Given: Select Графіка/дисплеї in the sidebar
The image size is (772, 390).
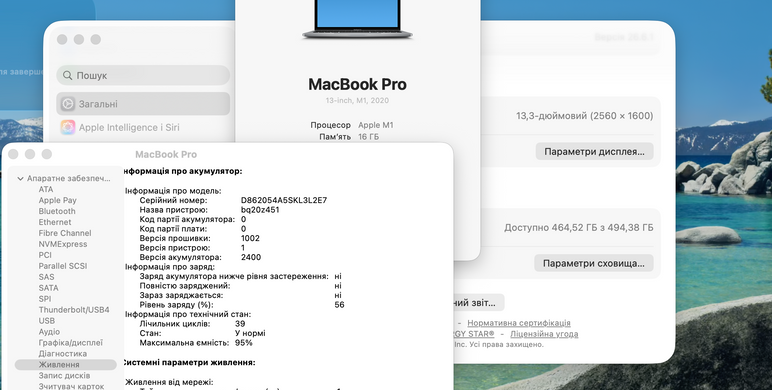Looking at the screenshot, I should coord(71,343).
